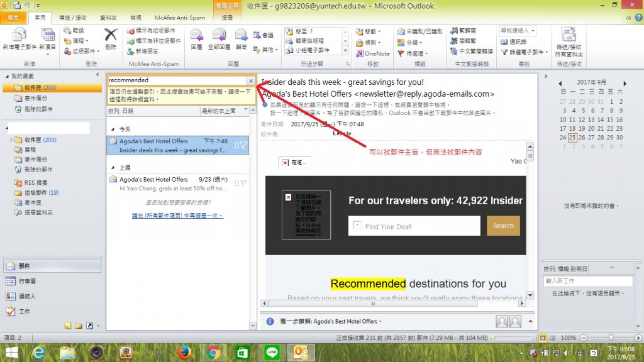Screen dimensions: 644x362
Task: Switch to the 傳送/接收 ribbon tab
Action: 73,18
